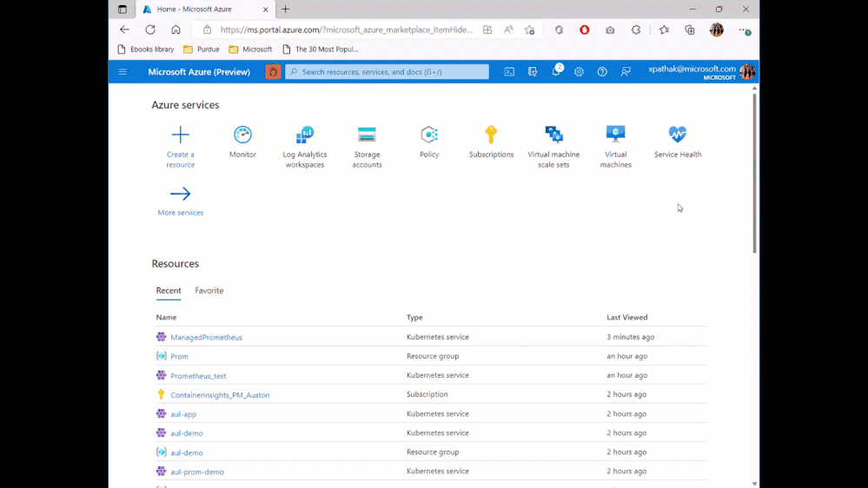This screenshot has width=868, height=488.
Task: Click the Opera extension icon
Action: tap(585, 30)
